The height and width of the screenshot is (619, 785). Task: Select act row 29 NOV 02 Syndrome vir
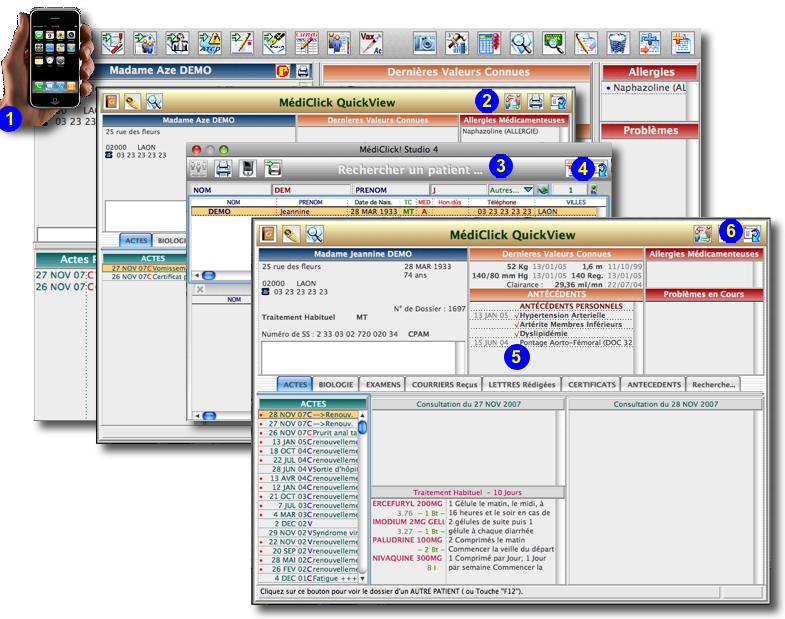pyautogui.click(x=308, y=533)
